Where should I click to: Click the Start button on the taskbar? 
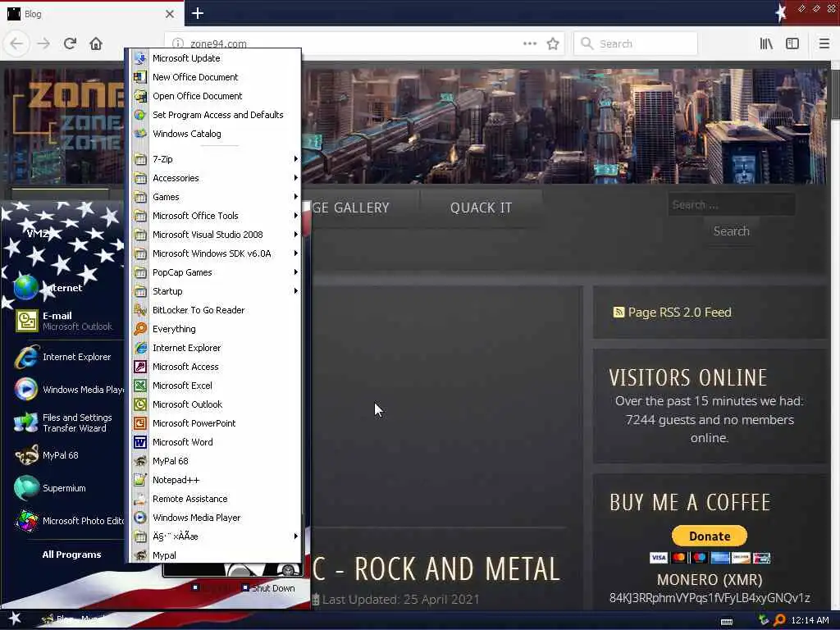click(15, 619)
